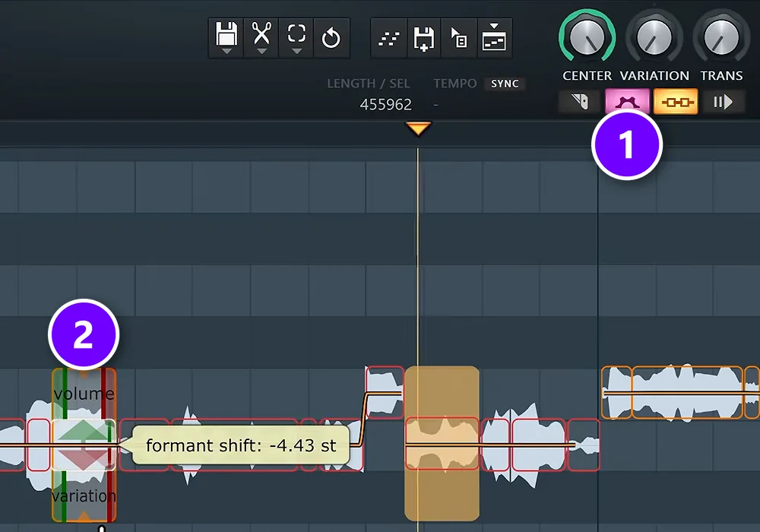760x532 pixels.
Task: Toggle the SYNC tempo button
Action: click(x=505, y=84)
